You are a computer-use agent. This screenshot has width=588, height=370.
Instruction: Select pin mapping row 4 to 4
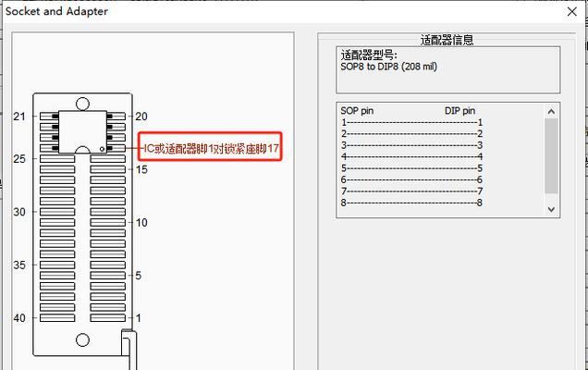411,156
